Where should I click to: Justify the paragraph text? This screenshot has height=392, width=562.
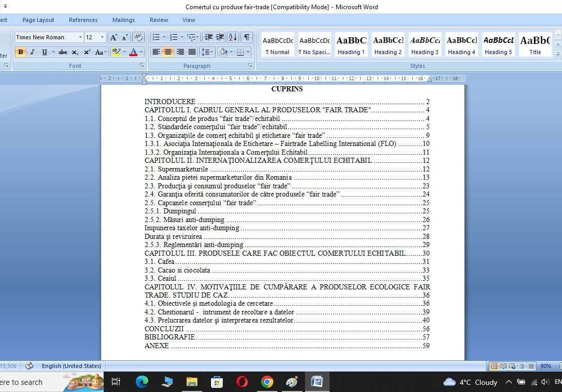coord(192,52)
